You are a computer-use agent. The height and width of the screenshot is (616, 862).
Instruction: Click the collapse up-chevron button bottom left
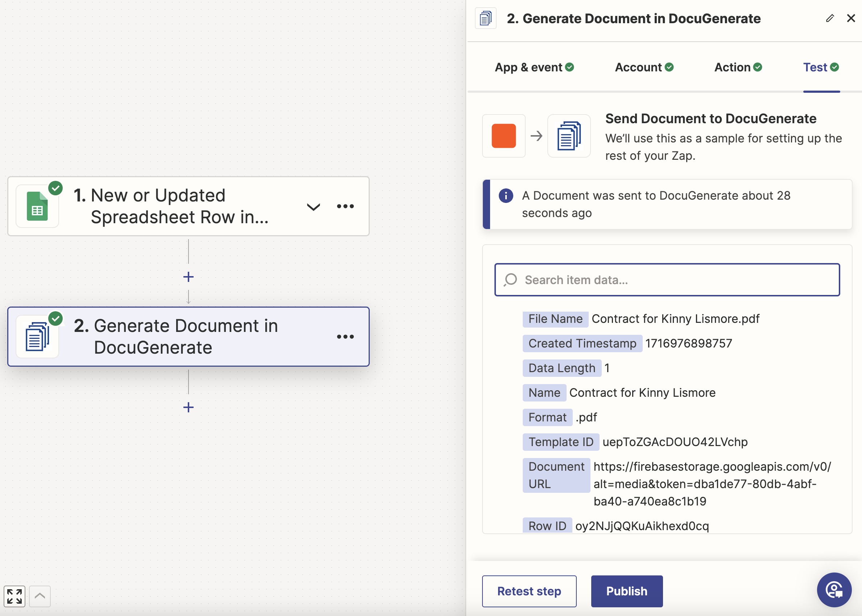tap(40, 596)
